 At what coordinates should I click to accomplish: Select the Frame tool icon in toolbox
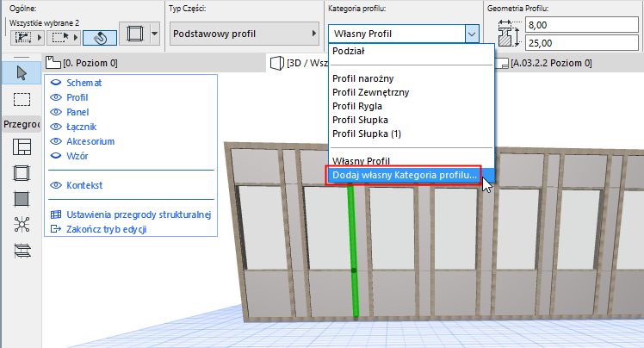pos(22,173)
